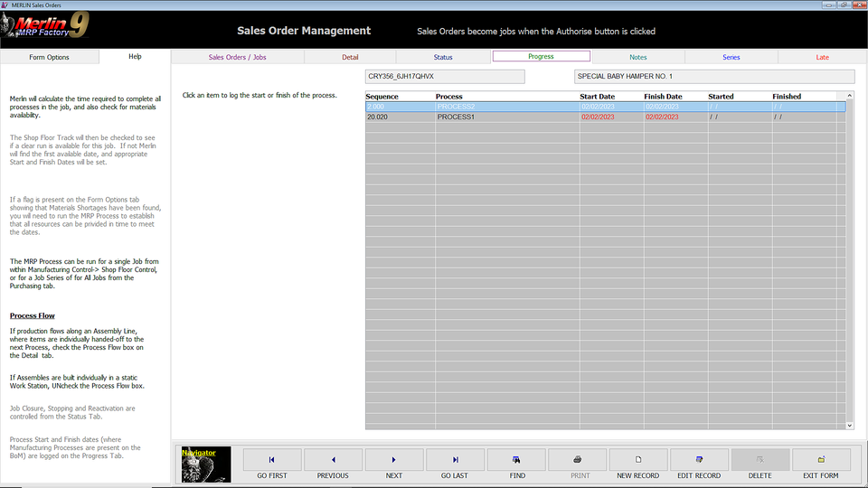Viewport: 868px width, 488px height.
Task: Advance to the Next record
Action: (393, 460)
